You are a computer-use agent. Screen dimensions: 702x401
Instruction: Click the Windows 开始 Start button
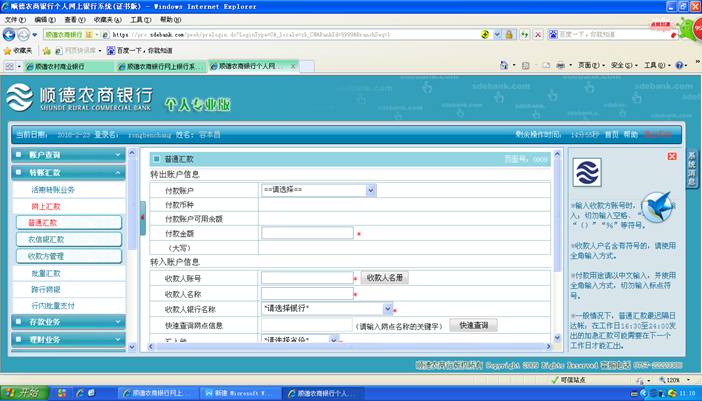click(24, 392)
